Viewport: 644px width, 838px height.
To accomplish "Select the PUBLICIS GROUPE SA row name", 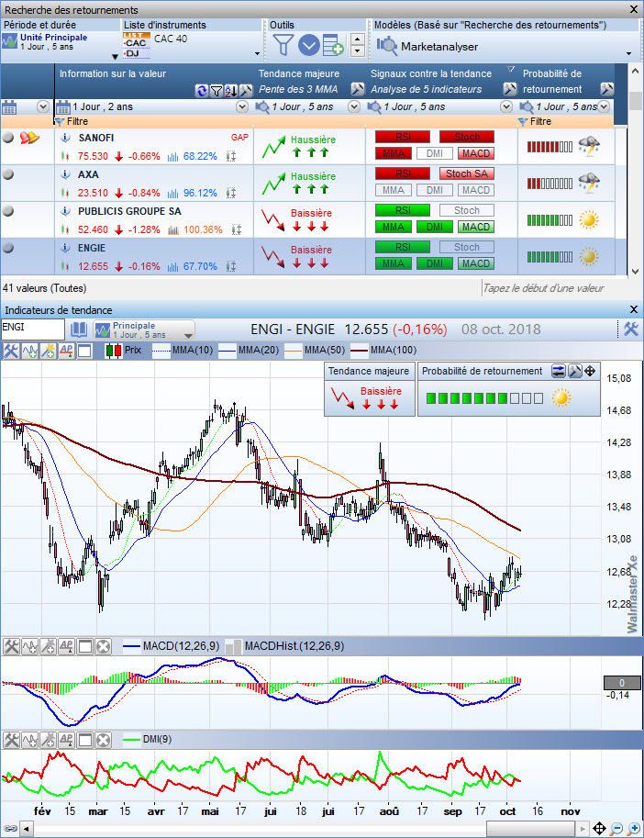I will click(x=129, y=211).
